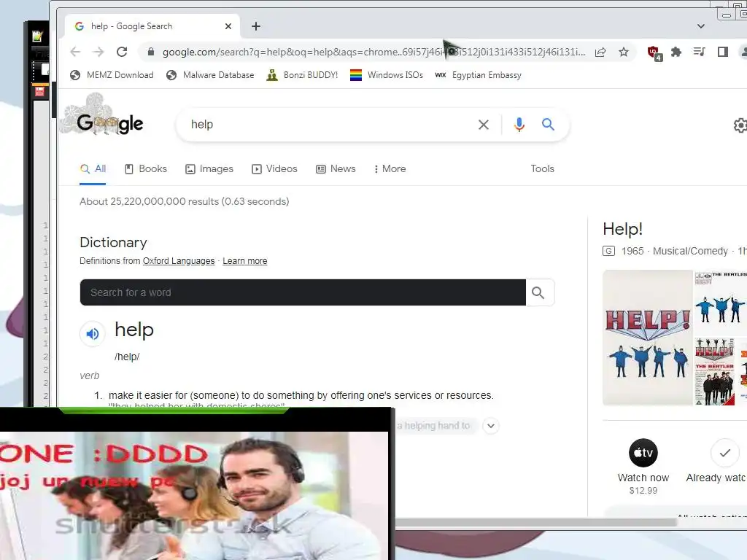Switch to the Images tab
The width and height of the screenshot is (747, 560).
click(x=209, y=169)
